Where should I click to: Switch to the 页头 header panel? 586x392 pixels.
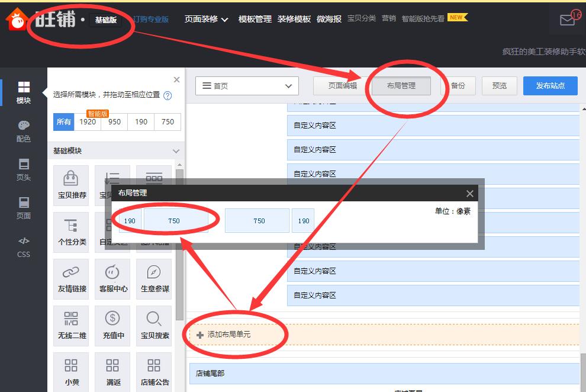[23, 169]
